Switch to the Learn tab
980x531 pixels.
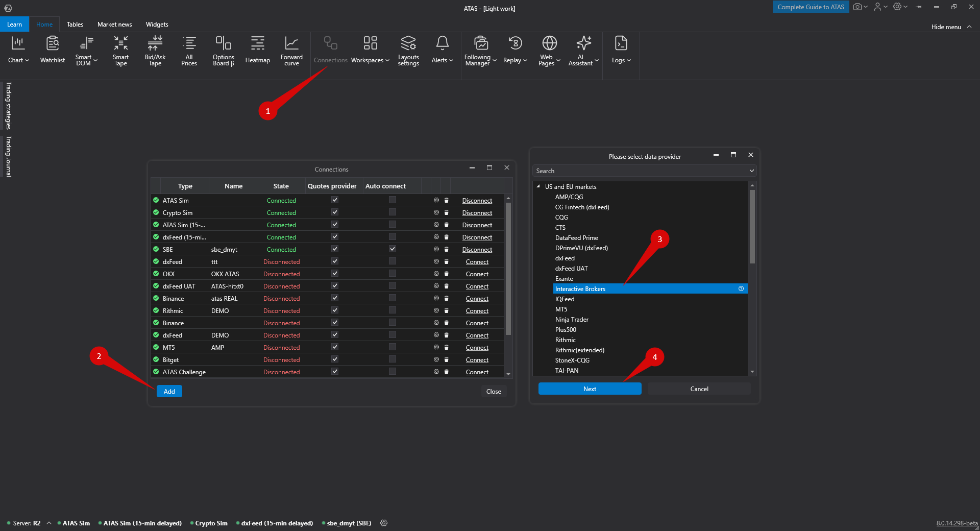(14, 25)
